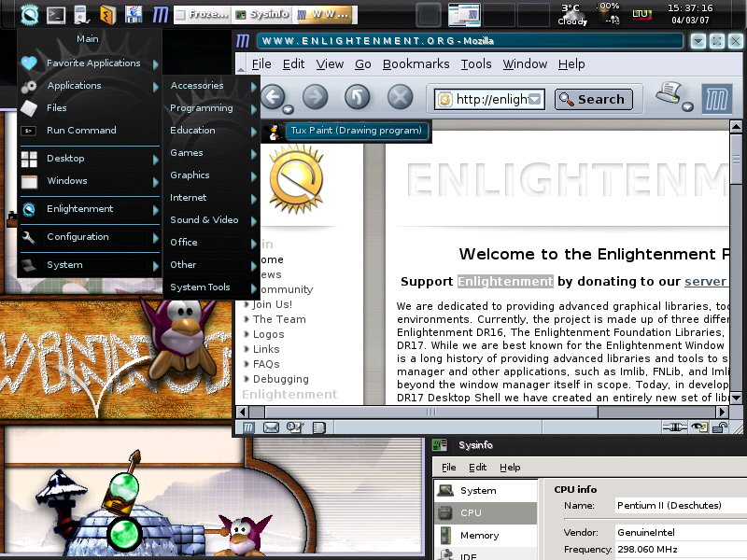Select Memory in Sysinfo sidebar
The height and width of the screenshot is (560, 747).
coord(479,536)
